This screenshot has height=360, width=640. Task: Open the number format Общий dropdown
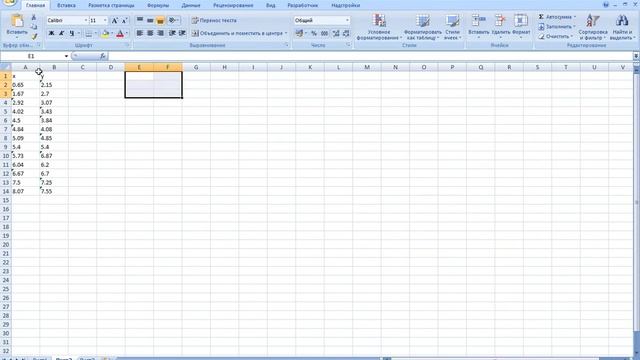tap(347, 20)
